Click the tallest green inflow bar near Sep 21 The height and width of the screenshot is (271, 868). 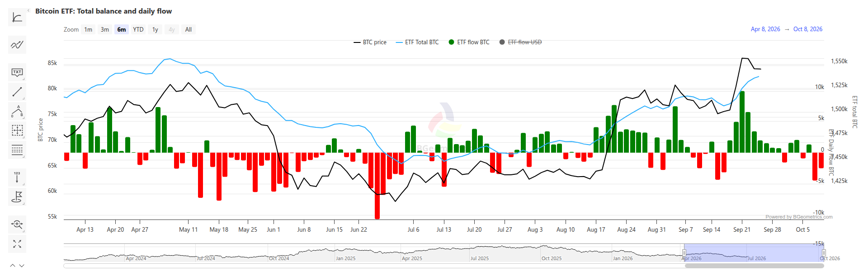[742, 122]
